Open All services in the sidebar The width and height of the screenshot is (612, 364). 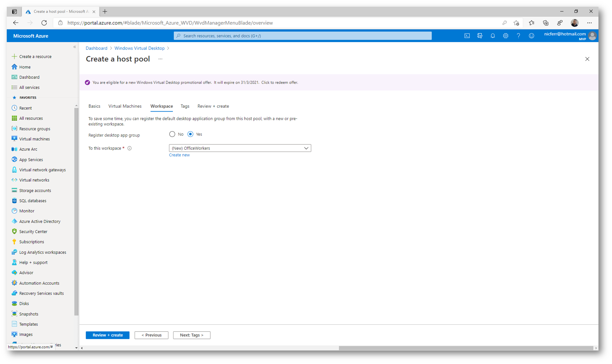point(26,87)
